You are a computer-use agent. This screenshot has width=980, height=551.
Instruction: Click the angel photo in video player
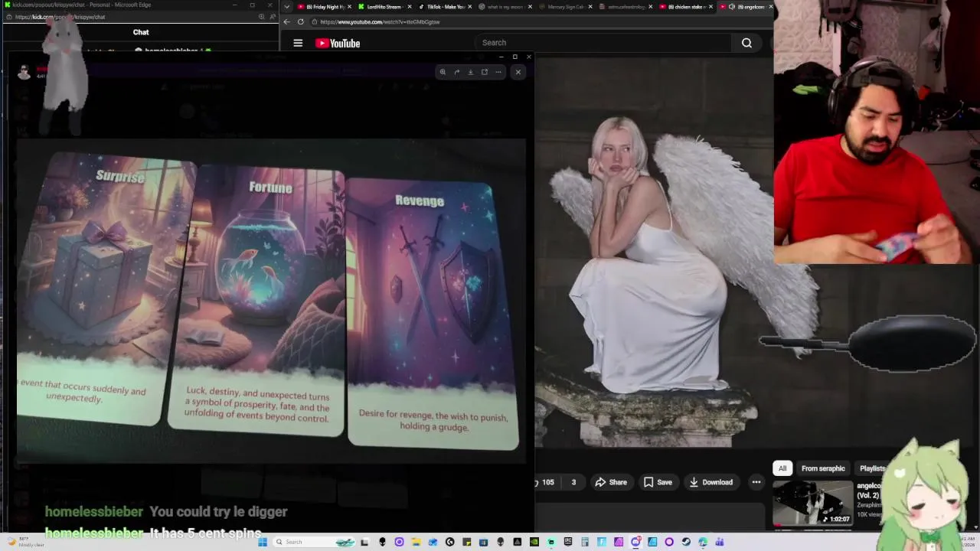(x=653, y=253)
